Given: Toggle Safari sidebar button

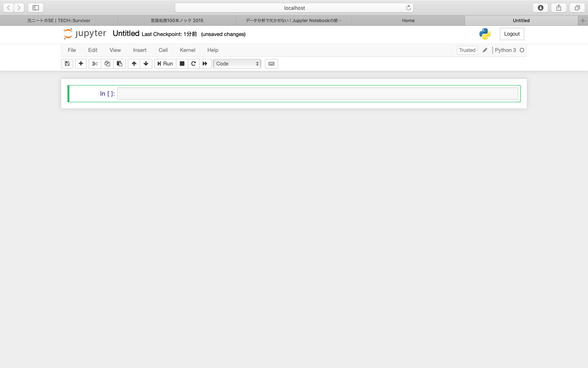Looking at the screenshot, I should coord(36,8).
